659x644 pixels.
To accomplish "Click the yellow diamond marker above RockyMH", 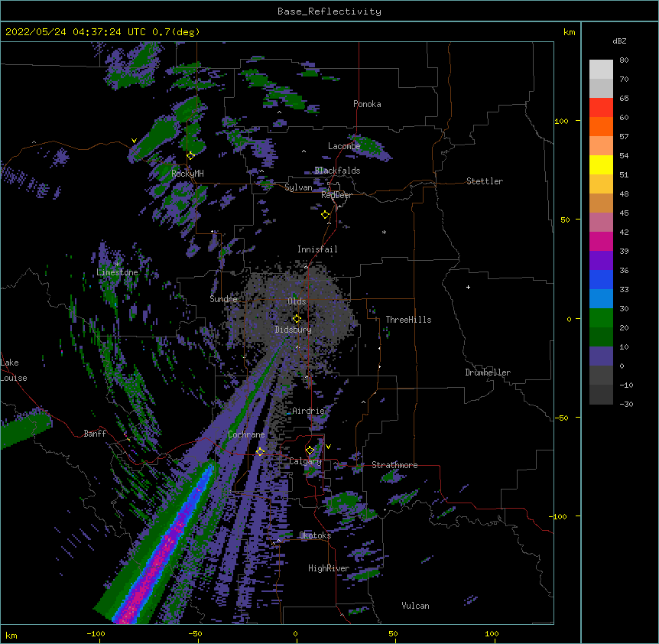I will pyautogui.click(x=190, y=156).
